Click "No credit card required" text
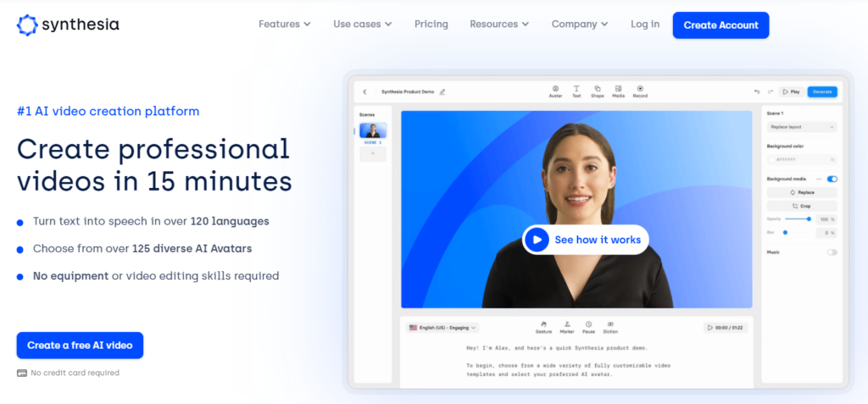Viewport: 868px width, 404px height. click(x=75, y=373)
